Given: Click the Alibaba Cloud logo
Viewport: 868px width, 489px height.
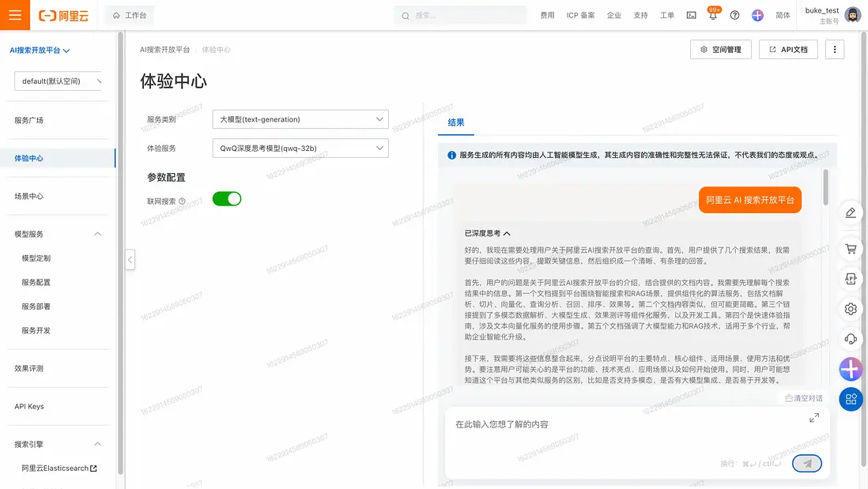Looking at the screenshot, I should tap(64, 16).
